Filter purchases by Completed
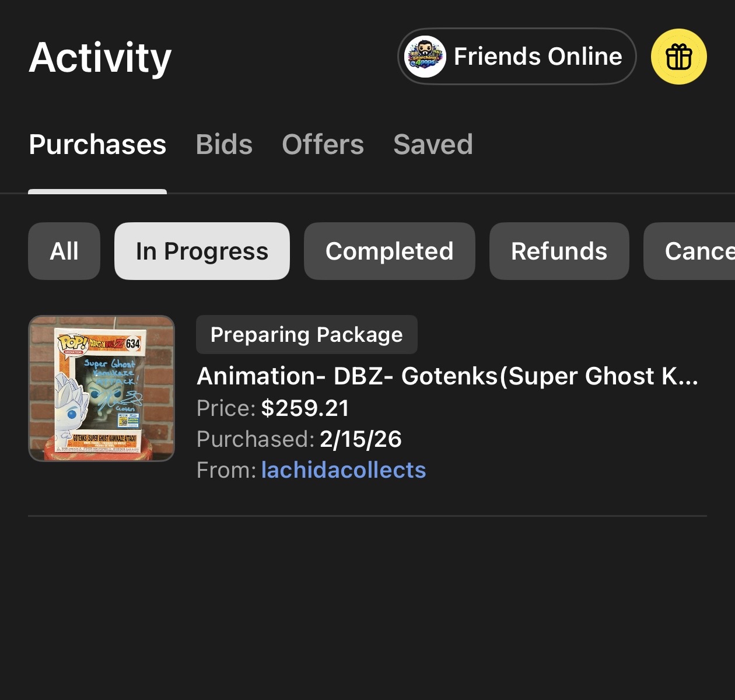735x700 pixels. pyautogui.click(x=389, y=251)
